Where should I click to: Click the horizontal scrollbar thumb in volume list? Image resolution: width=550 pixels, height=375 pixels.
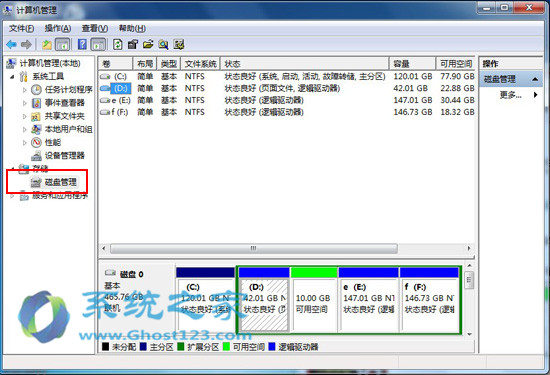coord(254,248)
